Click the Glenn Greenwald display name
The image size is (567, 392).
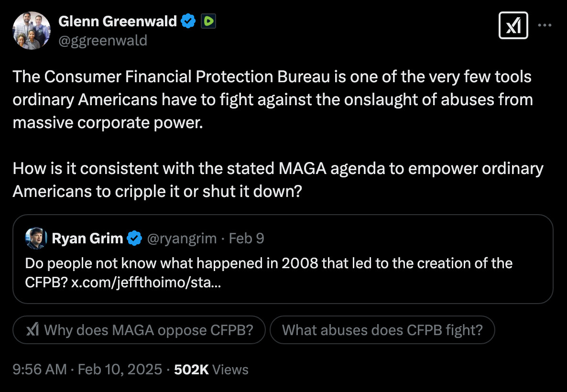pyautogui.click(x=118, y=21)
